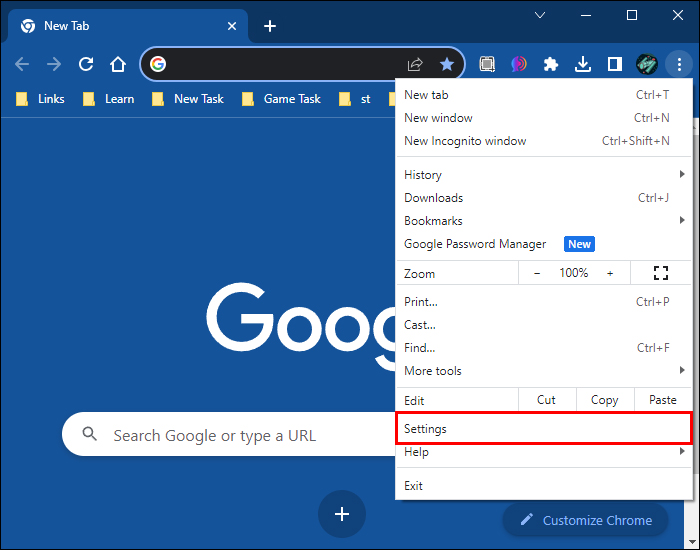This screenshot has height=550, width=700.
Task: Click the Google logo in address bar
Action: (x=158, y=64)
